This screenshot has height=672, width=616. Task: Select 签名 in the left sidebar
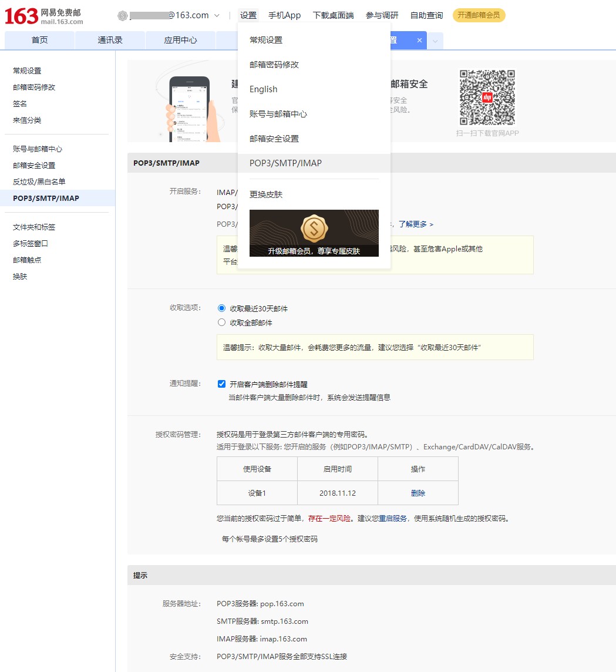pyautogui.click(x=20, y=103)
